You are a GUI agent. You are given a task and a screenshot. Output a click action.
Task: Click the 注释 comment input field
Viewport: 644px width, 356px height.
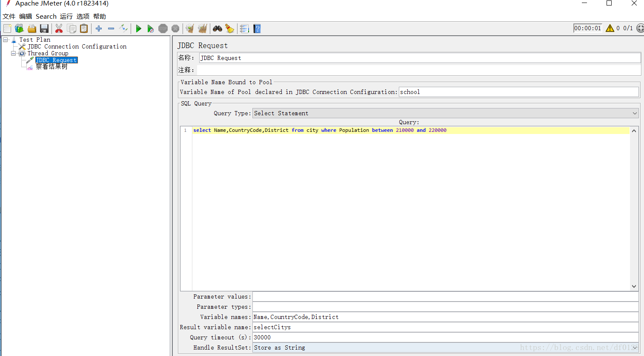pos(420,70)
